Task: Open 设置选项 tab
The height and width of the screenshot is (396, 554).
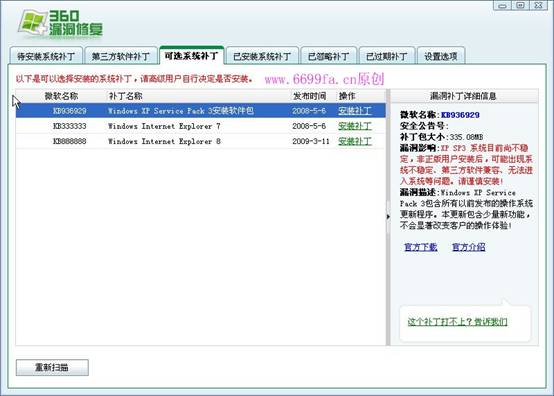Action: (x=441, y=56)
